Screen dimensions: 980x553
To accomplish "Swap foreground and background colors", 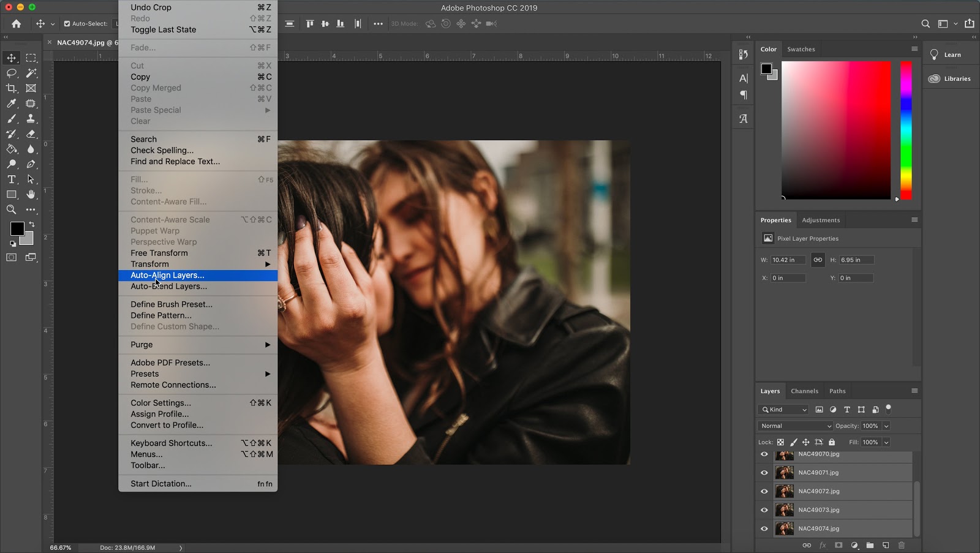I will (x=32, y=224).
